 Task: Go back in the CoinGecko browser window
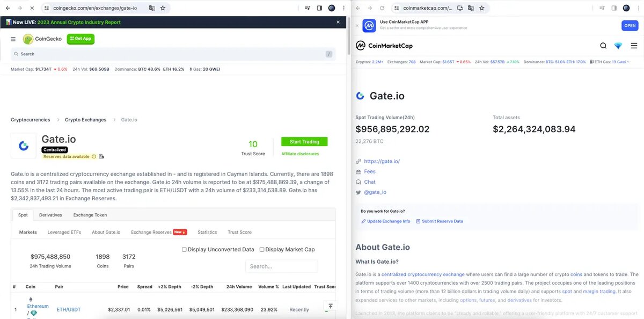coord(8,8)
